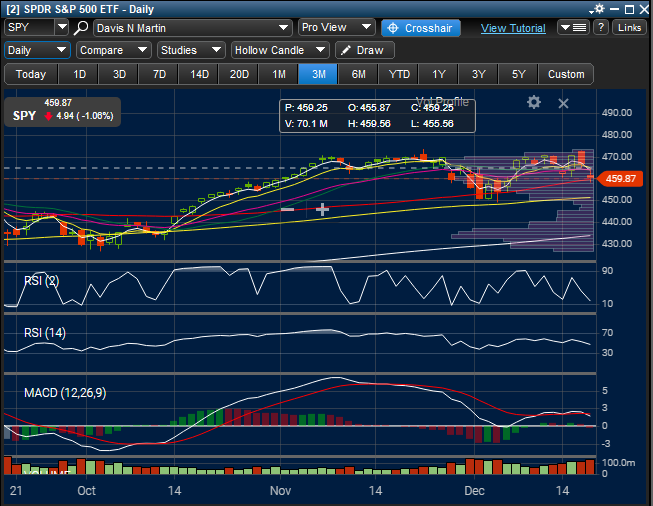Open the Links button

[x=629, y=28]
